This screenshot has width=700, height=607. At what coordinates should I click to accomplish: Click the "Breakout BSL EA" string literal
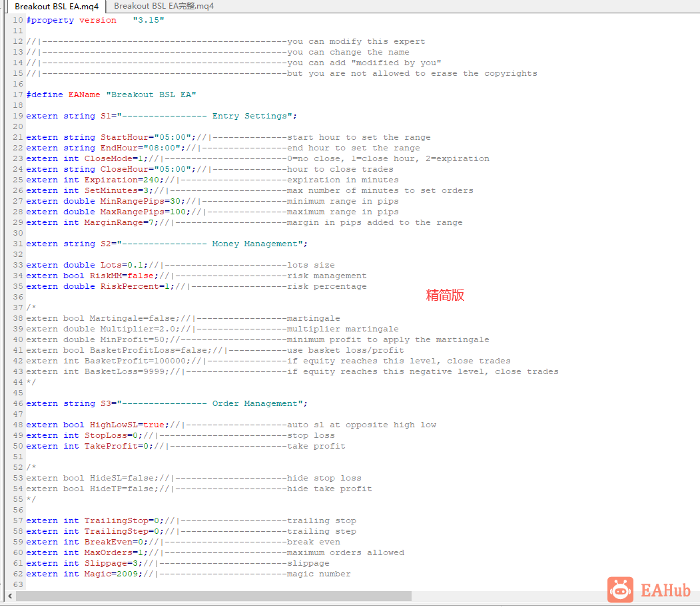point(151,95)
